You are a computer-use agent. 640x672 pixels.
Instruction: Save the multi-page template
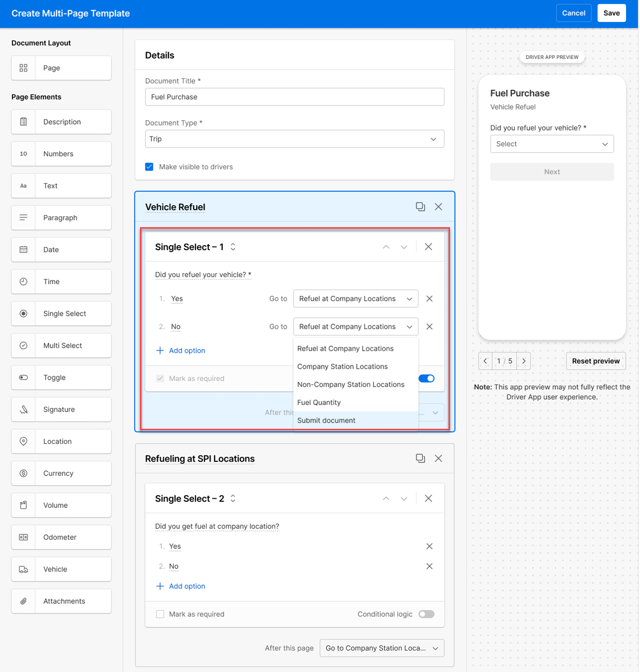click(x=611, y=13)
